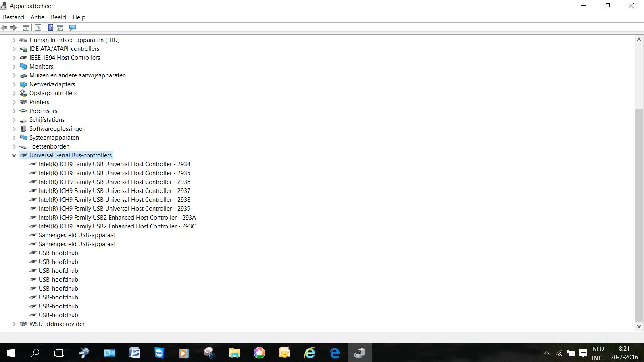This screenshot has height=362, width=644.
Task: Open Picasa from the taskbar
Action: pos(259,353)
